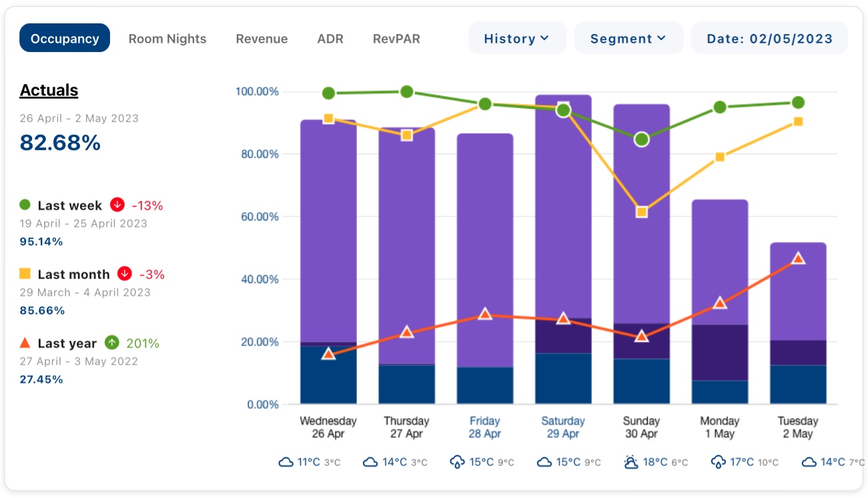
Task: Click the red down arrow beside -13%
Action: 117,205
